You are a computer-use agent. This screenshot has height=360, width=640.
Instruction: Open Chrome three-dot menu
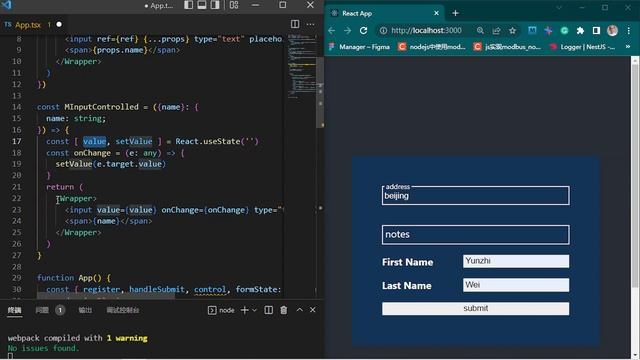pyautogui.click(x=629, y=31)
